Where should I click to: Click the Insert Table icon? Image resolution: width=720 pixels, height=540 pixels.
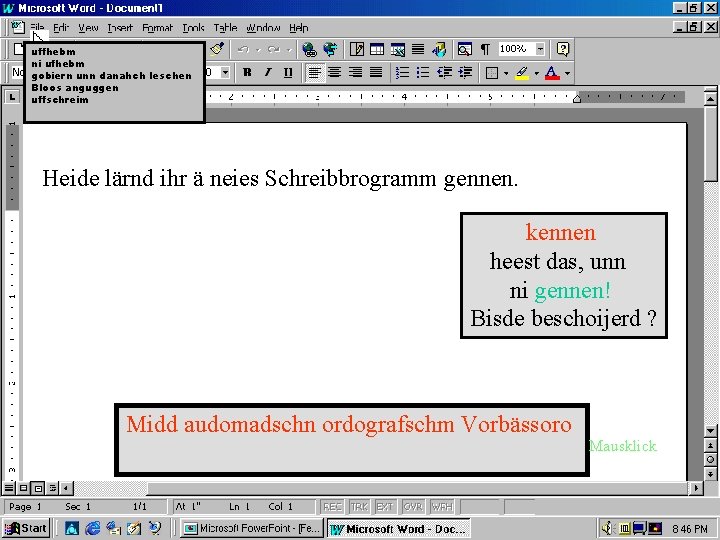377,49
